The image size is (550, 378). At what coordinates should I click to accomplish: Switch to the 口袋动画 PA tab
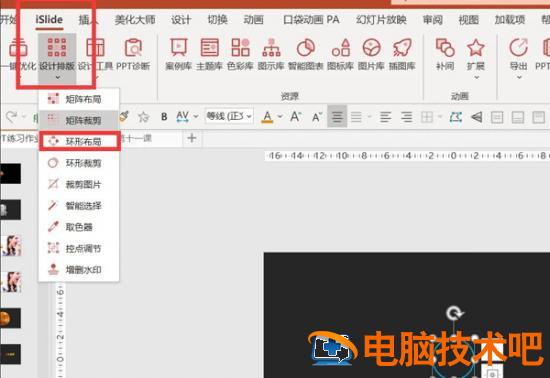311,20
